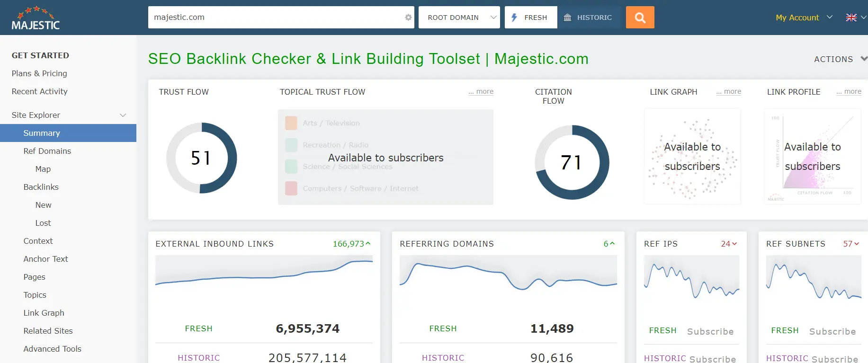Viewport: 868px width, 363px height.
Task: Click Plans & Pricing link
Action: pos(39,73)
